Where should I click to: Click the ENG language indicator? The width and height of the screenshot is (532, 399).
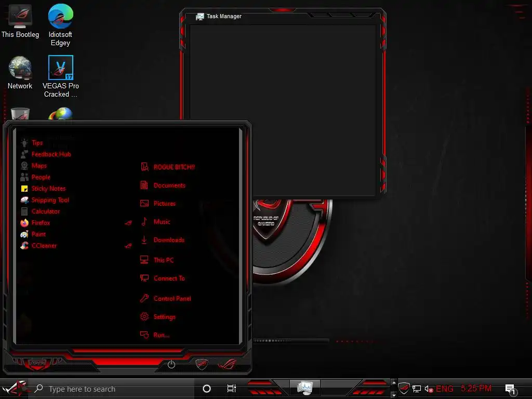coord(445,389)
